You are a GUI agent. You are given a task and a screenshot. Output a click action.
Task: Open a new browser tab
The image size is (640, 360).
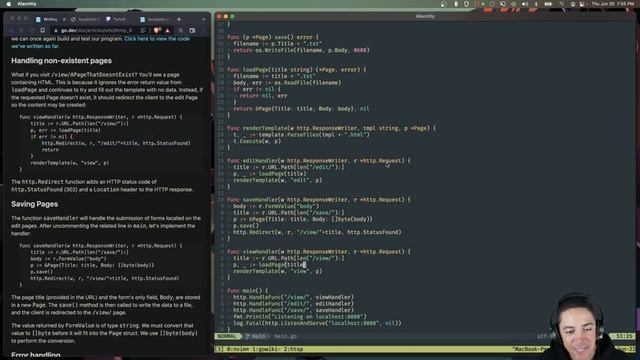pyautogui.click(x=179, y=19)
